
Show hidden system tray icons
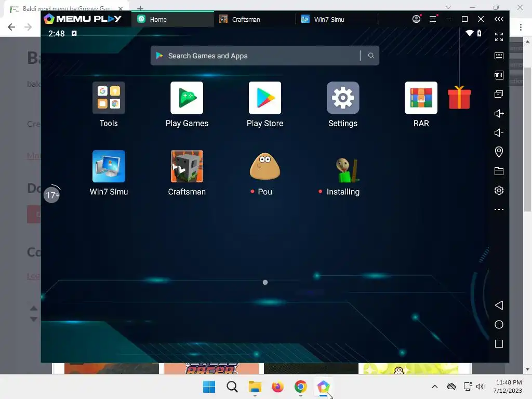pos(435,387)
